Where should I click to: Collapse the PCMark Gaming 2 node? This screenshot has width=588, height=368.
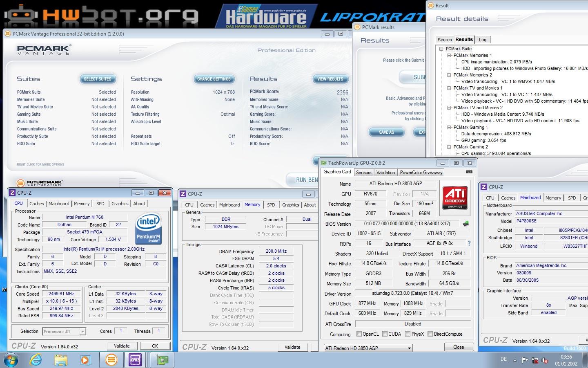[x=449, y=147]
